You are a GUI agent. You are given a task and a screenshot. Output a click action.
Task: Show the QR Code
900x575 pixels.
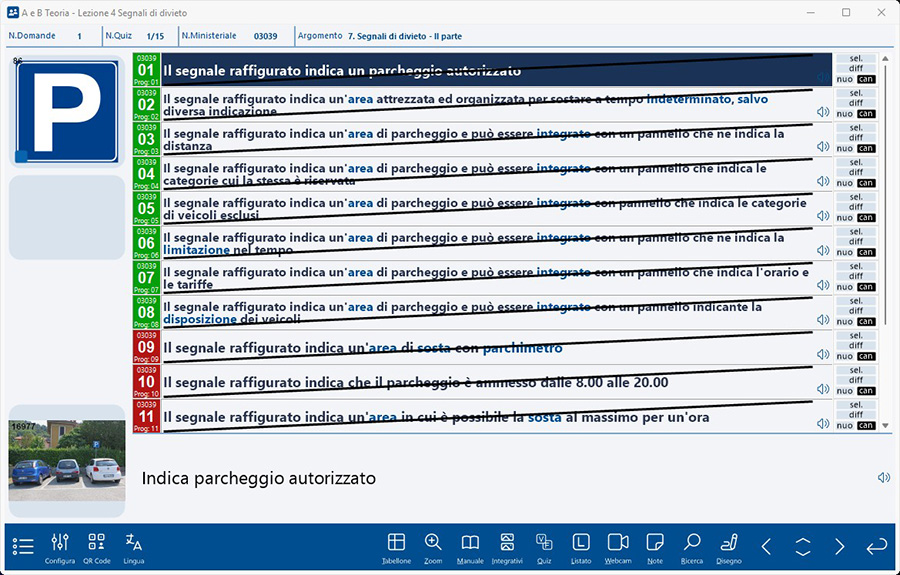pos(96,546)
